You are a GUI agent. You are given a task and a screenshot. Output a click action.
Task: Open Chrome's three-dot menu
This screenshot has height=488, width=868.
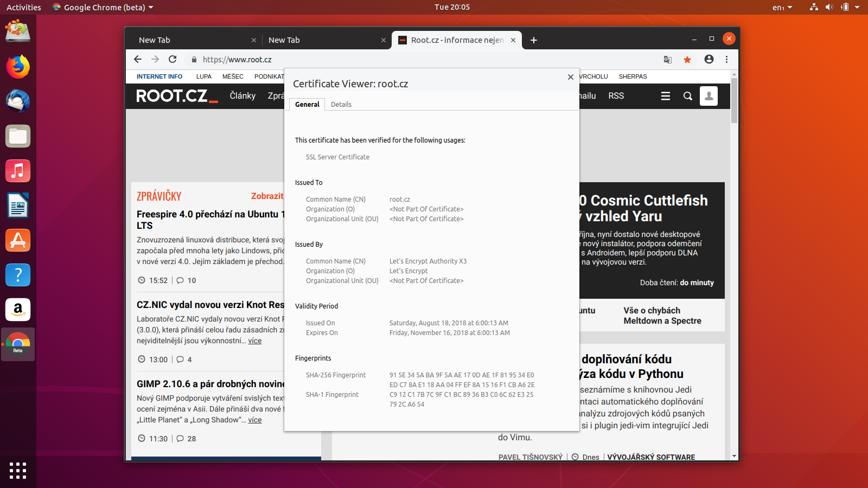[x=727, y=60]
